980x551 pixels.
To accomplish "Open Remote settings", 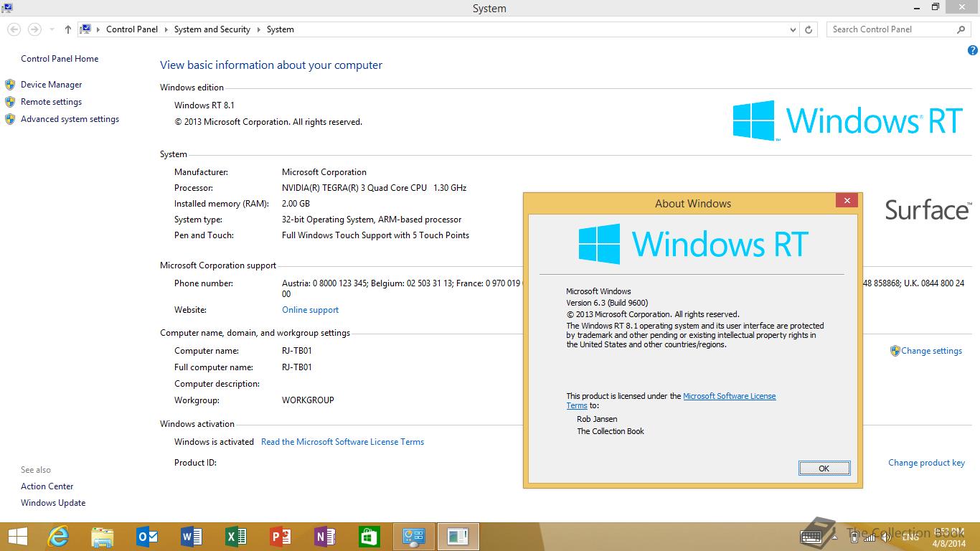I will pos(51,102).
